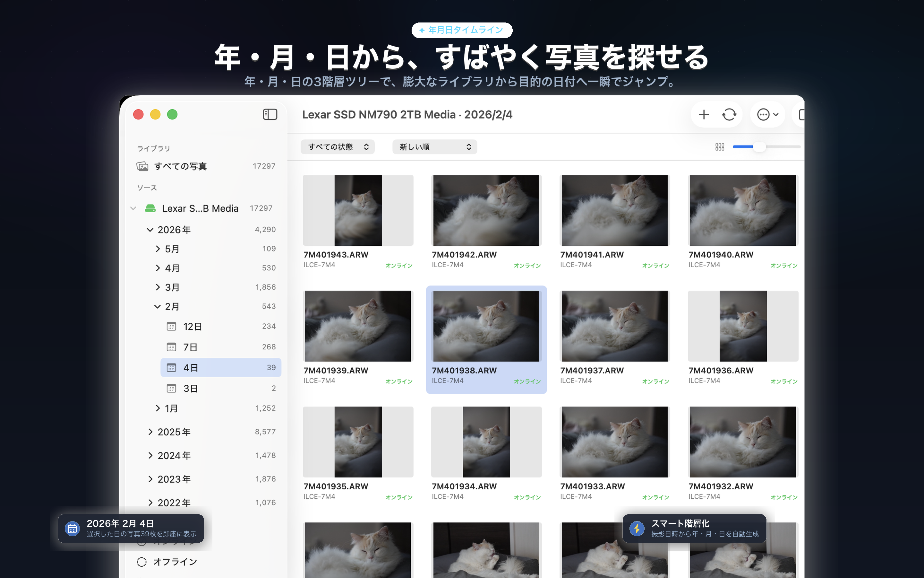Expand the 1月 month node
The width and height of the screenshot is (924, 578).
(158, 408)
